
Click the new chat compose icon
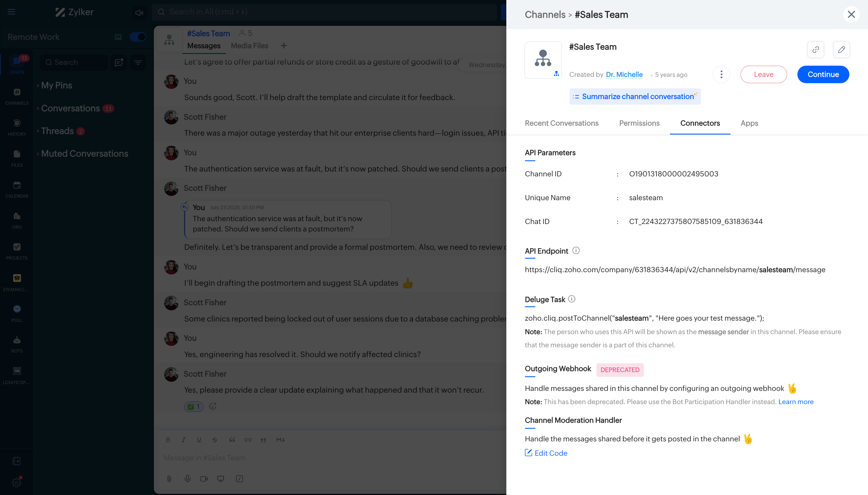coord(119,62)
